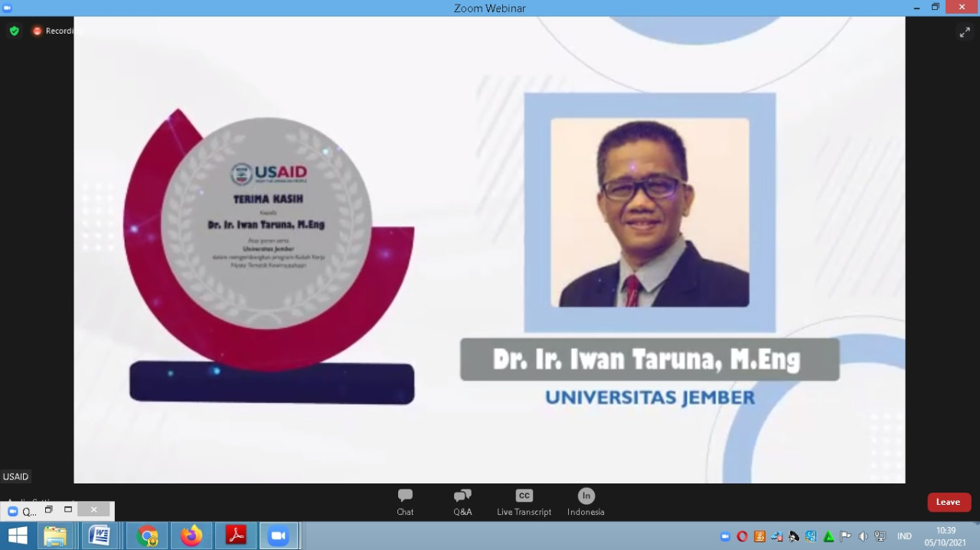Click the active Zoom taskbar button
The width and height of the screenshot is (980, 550).
[279, 536]
